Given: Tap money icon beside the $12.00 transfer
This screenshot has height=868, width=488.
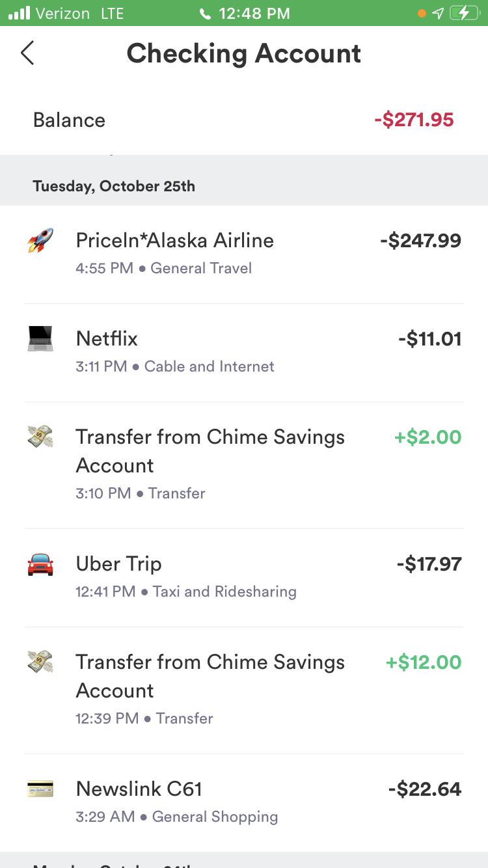Looking at the screenshot, I should coord(40,662).
